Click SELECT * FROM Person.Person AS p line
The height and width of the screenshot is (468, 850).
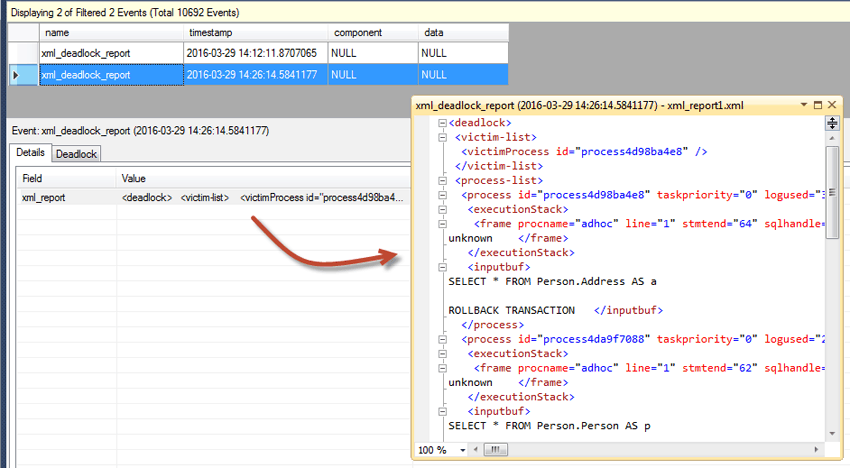point(549,426)
